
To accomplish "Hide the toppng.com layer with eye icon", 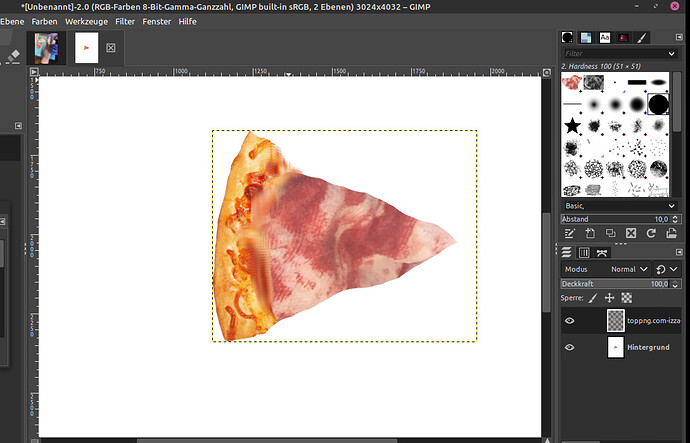I will pyautogui.click(x=569, y=321).
